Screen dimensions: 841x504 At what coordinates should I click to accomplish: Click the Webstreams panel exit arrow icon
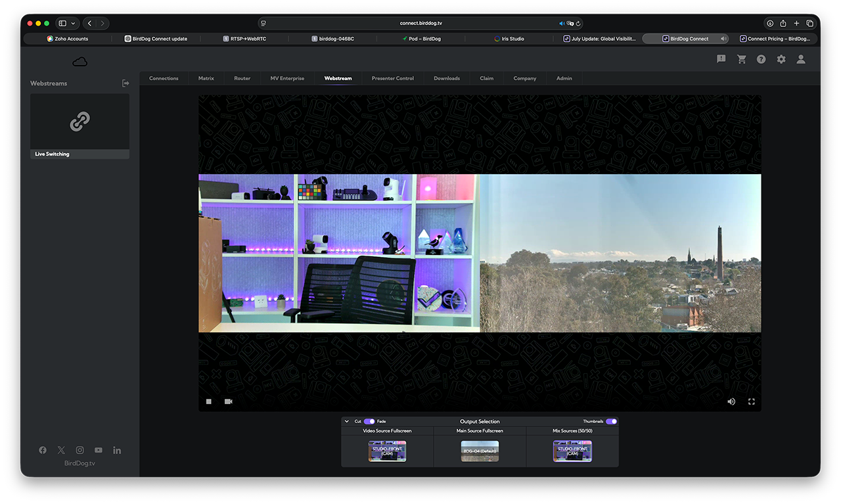[x=125, y=83]
